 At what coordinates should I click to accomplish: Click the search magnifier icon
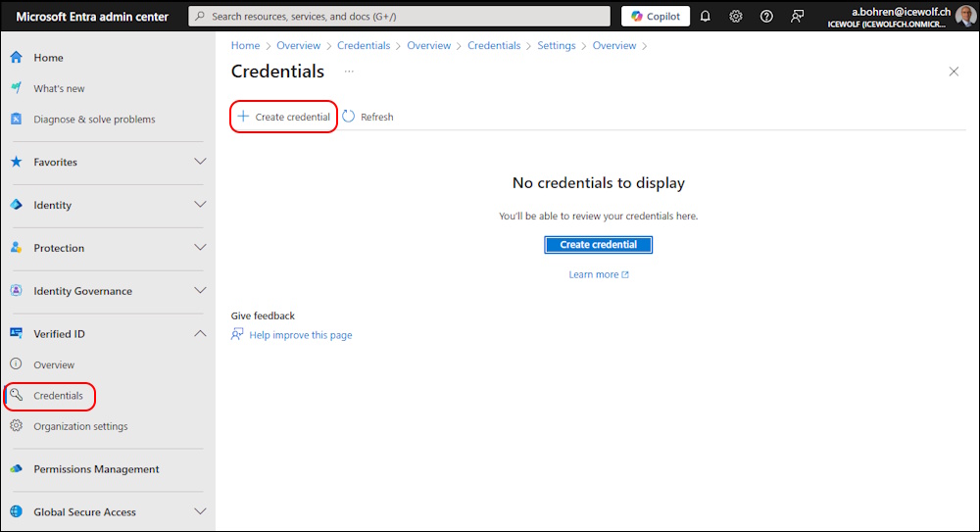(x=200, y=17)
